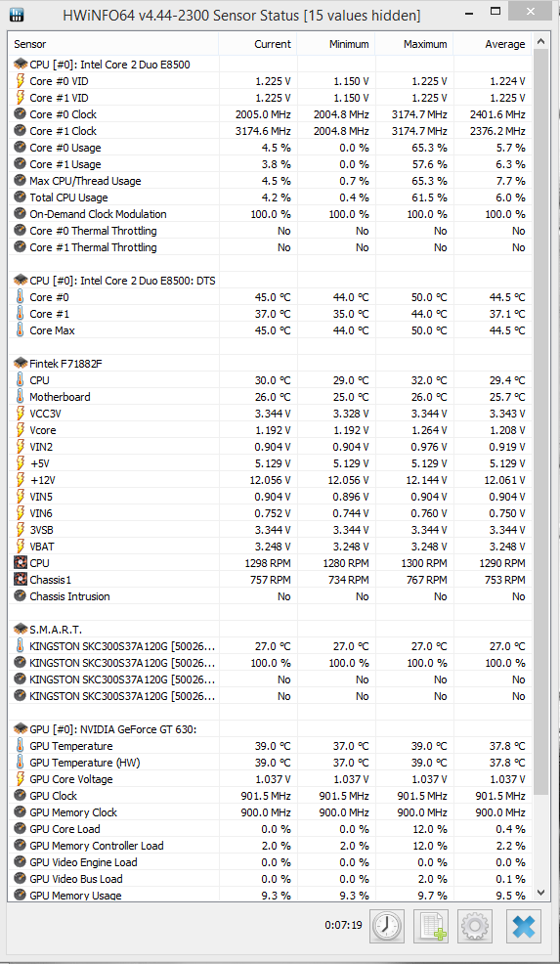The image size is (560, 964).
Task: Select the 3VSB row
Action: click(x=271, y=529)
